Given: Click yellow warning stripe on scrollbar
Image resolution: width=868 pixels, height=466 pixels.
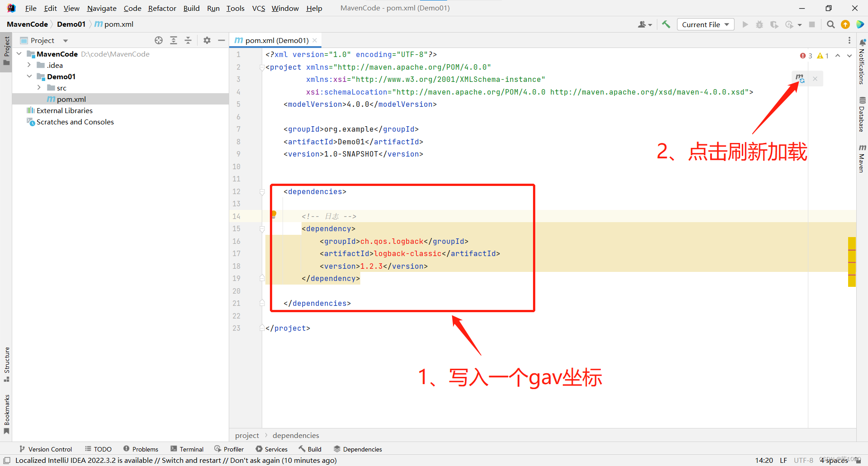Looking at the screenshot, I should pos(852,262).
